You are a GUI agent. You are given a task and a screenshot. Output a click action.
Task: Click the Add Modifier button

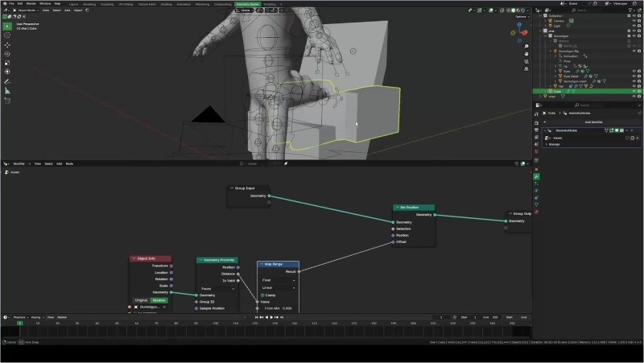592,122
